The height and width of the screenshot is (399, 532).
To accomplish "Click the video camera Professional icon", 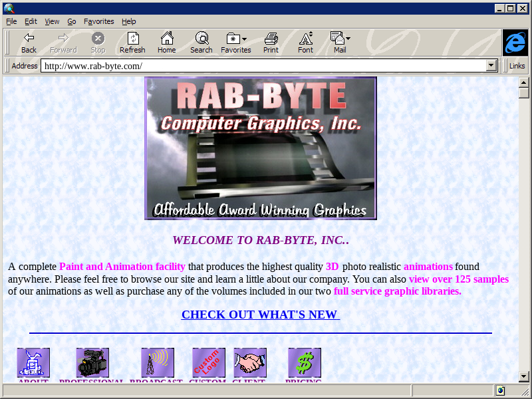I will 92,362.
